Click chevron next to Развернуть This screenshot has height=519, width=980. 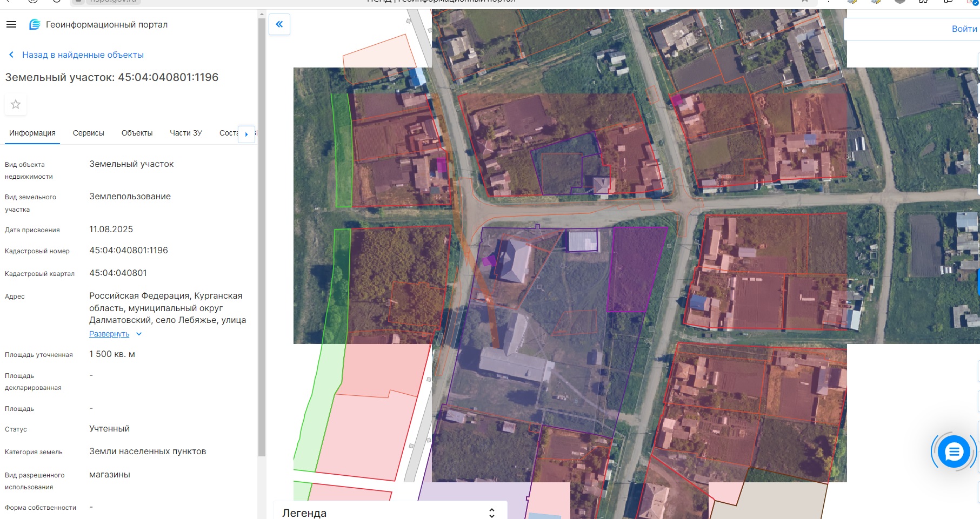(139, 334)
